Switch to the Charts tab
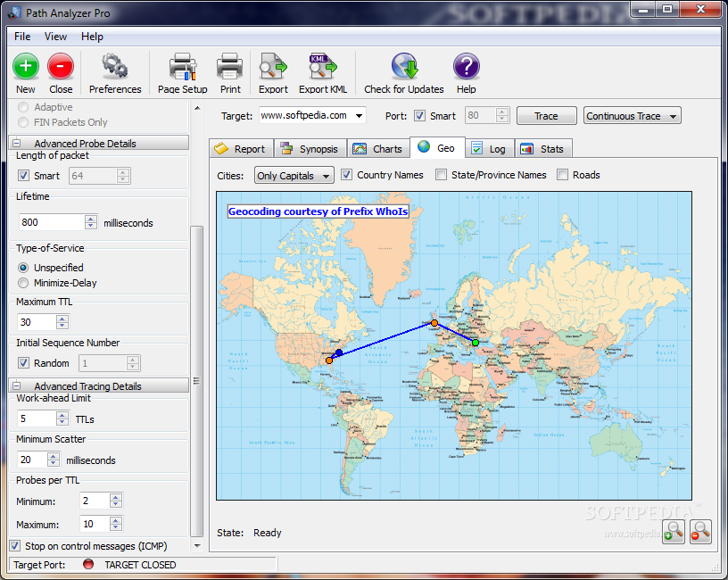Image resolution: width=728 pixels, height=580 pixels. [378, 149]
